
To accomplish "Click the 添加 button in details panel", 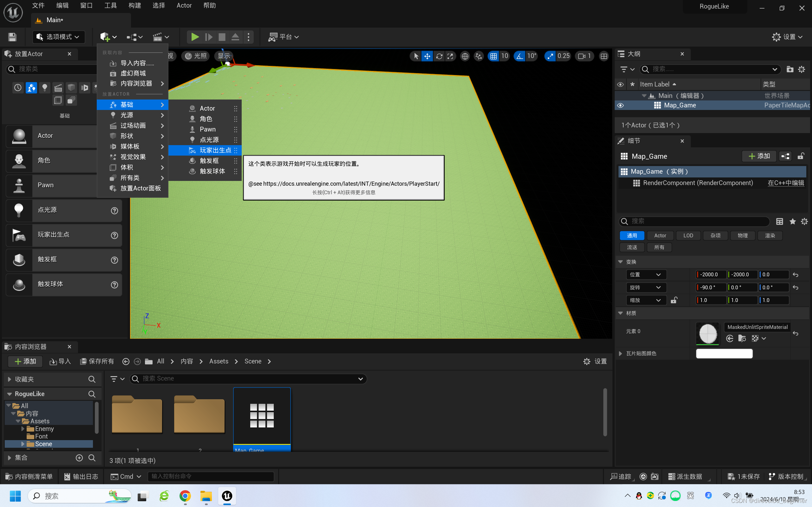I will pyautogui.click(x=759, y=156).
